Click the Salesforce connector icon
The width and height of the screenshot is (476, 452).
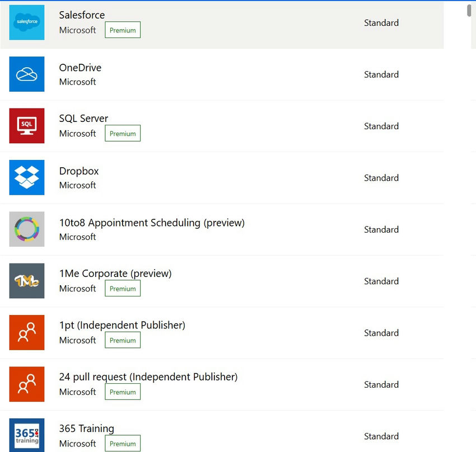27,22
